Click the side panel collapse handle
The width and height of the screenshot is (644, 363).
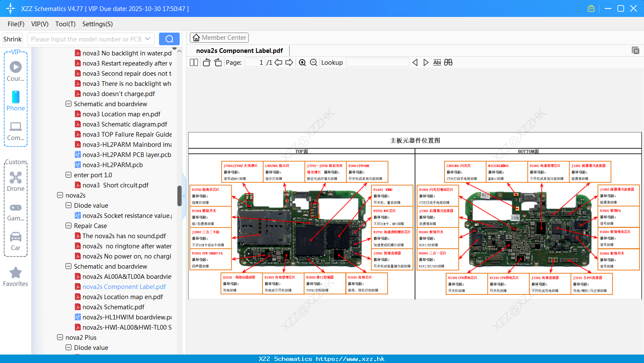[184, 196]
